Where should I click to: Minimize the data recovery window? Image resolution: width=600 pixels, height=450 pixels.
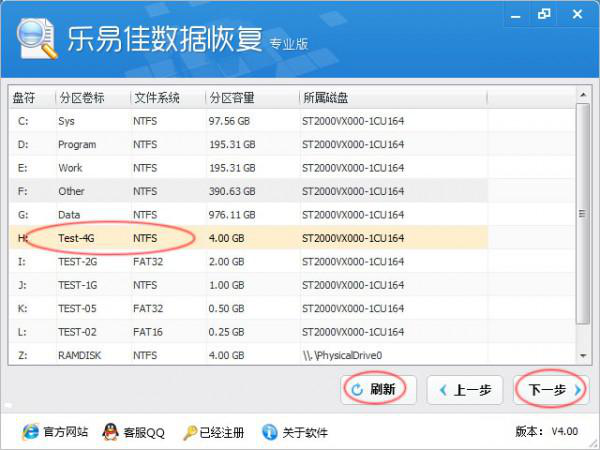pos(515,15)
